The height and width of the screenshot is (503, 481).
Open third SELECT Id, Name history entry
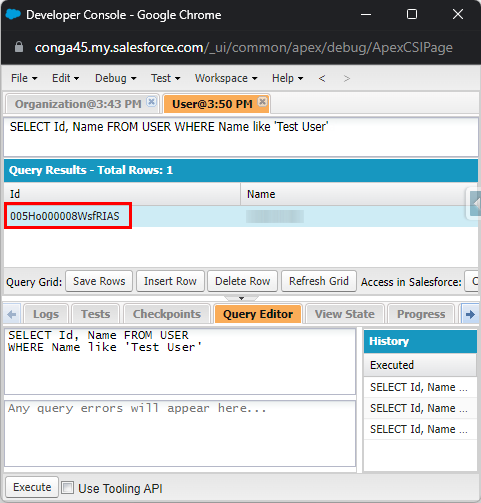420,429
